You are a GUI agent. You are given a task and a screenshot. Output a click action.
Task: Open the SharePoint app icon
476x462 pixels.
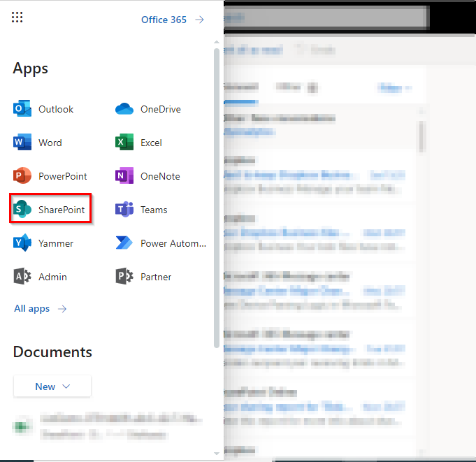[22, 209]
